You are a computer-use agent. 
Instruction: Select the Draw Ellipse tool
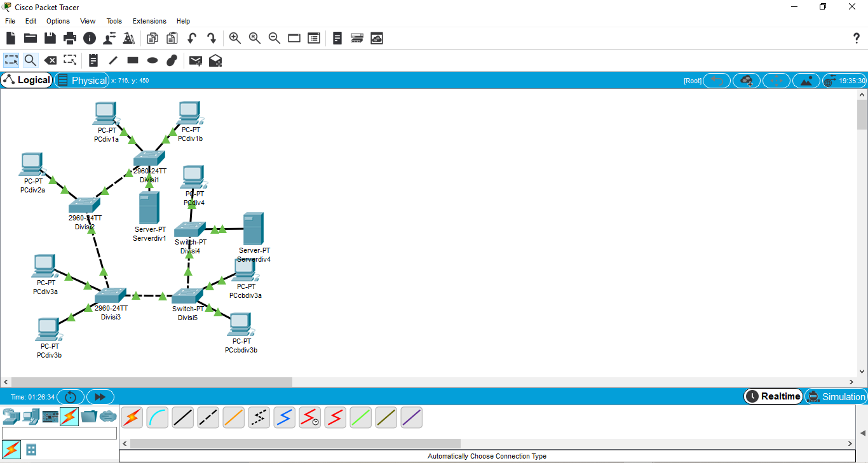[x=153, y=60]
